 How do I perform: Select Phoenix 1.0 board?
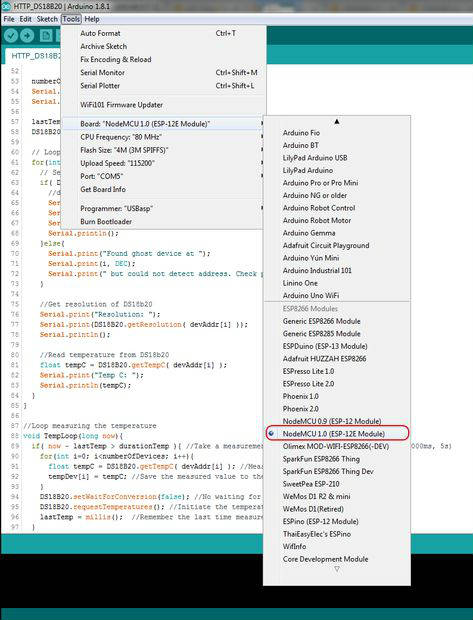(x=337, y=396)
